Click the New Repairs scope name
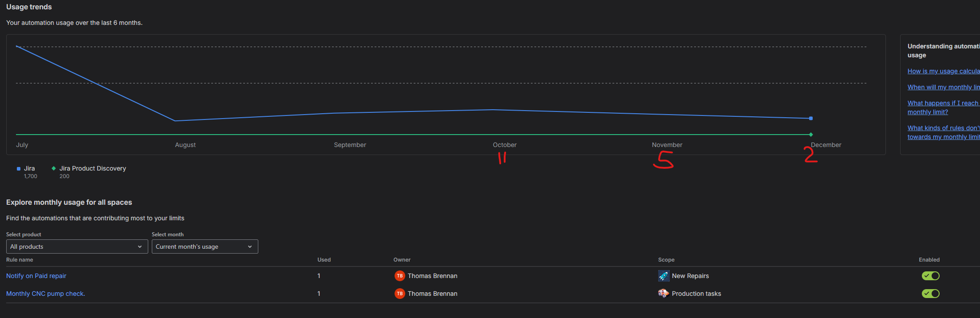The image size is (980, 318). point(690,276)
